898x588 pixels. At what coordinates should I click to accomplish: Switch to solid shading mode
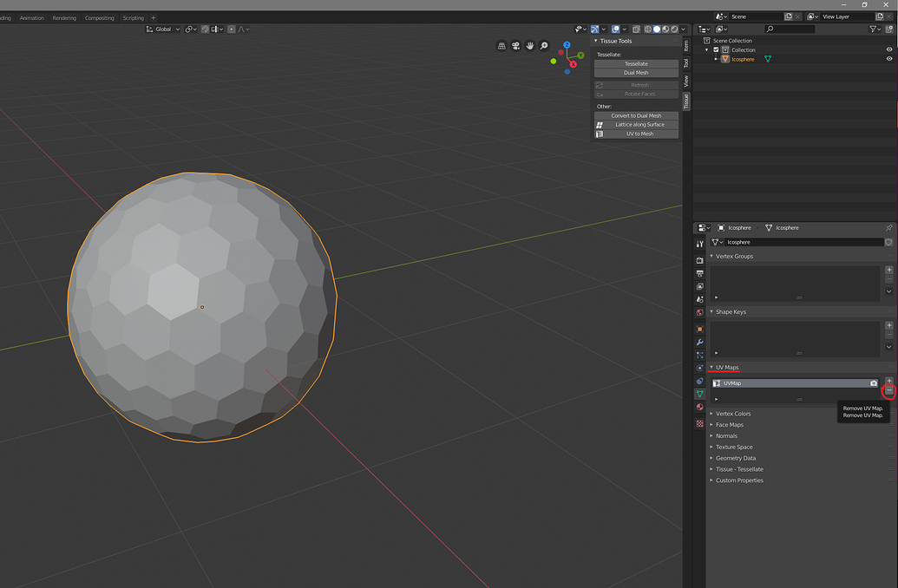pyautogui.click(x=657, y=29)
